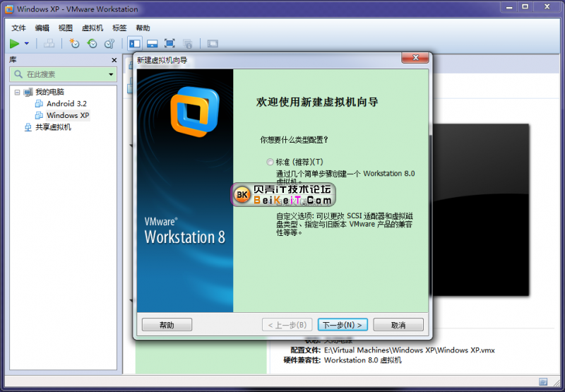Screen dimensions: 565x392
Task: Click the 下一步(N) > button
Action: (x=343, y=325)
